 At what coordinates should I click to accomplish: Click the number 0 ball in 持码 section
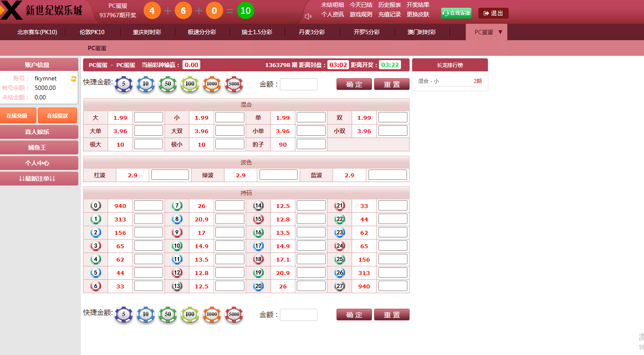pos(96,205)
